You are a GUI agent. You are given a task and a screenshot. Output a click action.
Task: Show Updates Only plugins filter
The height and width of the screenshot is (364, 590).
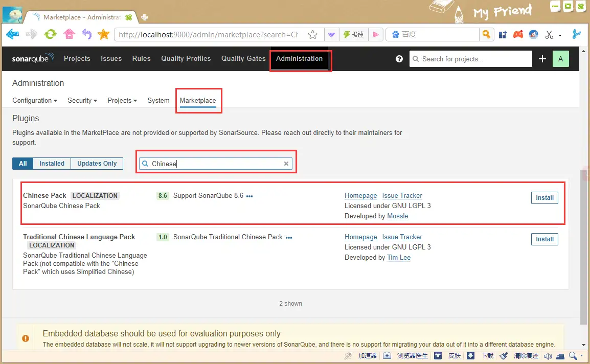97,164
